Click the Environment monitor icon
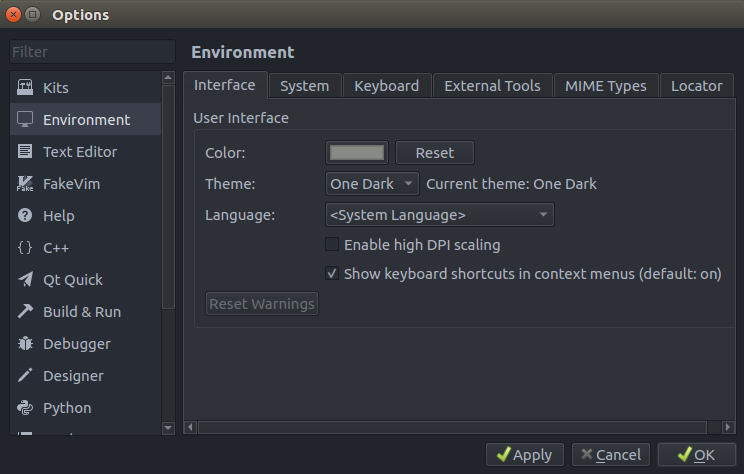 click(x=25, y=119)
